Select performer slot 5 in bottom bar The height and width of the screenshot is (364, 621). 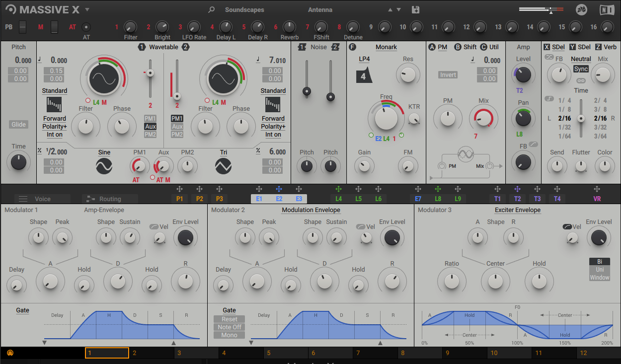(x=286, y=353)
